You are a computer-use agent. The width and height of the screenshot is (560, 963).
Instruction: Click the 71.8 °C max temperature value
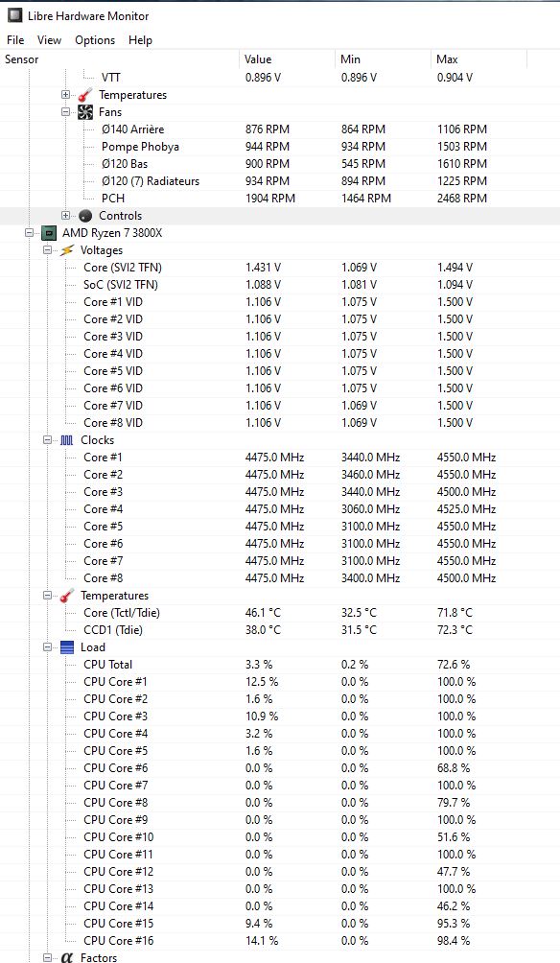point(455,612)
